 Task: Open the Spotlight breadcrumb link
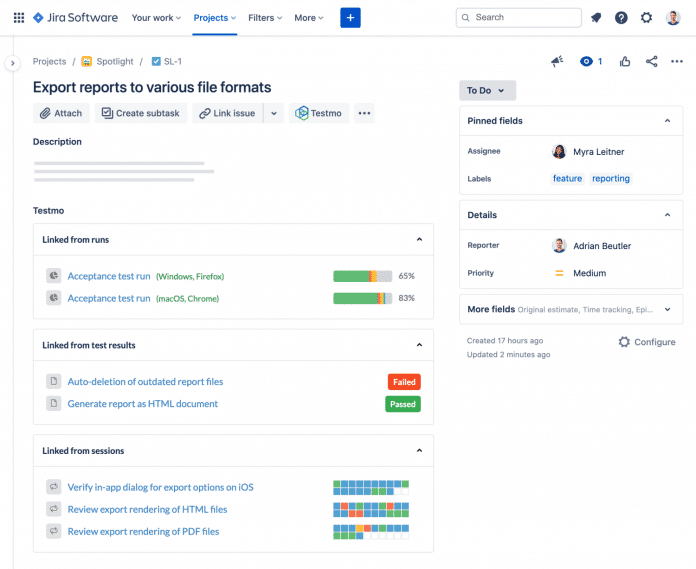[115, 61]
